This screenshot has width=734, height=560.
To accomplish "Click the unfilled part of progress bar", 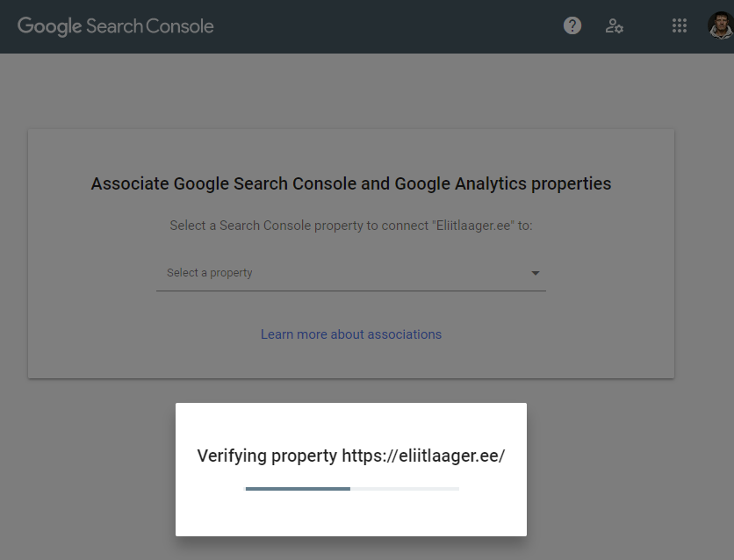I will click(404, 488).
